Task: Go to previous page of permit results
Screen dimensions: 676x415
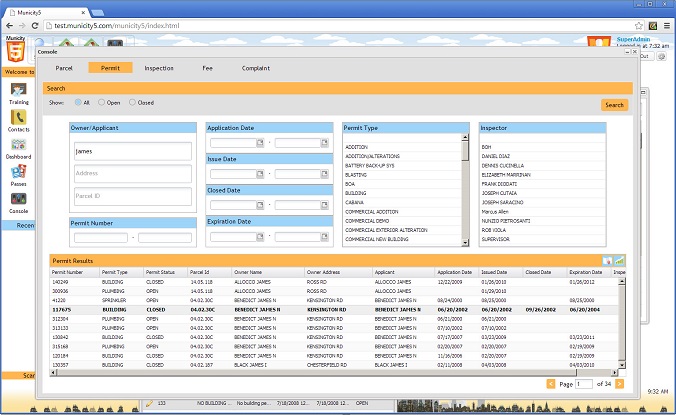Action: [x=550, y=384]
